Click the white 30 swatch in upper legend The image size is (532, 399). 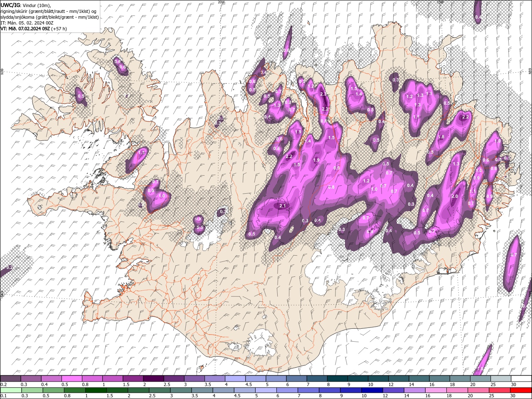tap(521, 379)
